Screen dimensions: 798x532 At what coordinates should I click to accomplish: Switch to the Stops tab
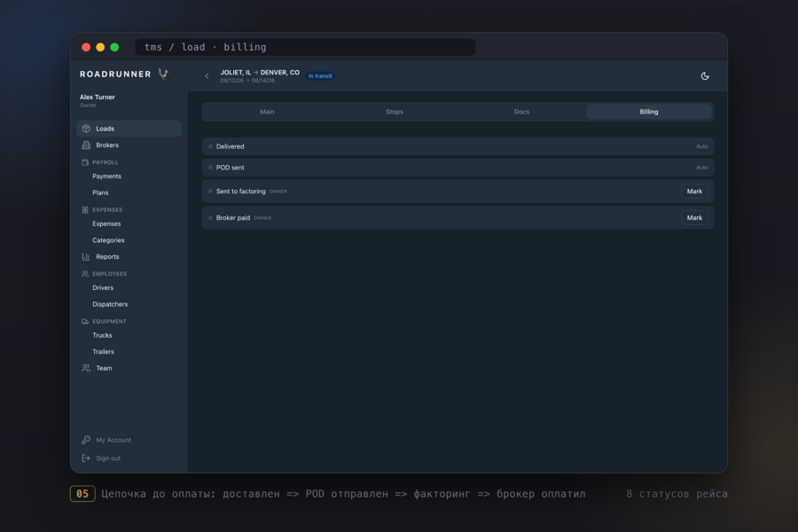coord(395,112)
